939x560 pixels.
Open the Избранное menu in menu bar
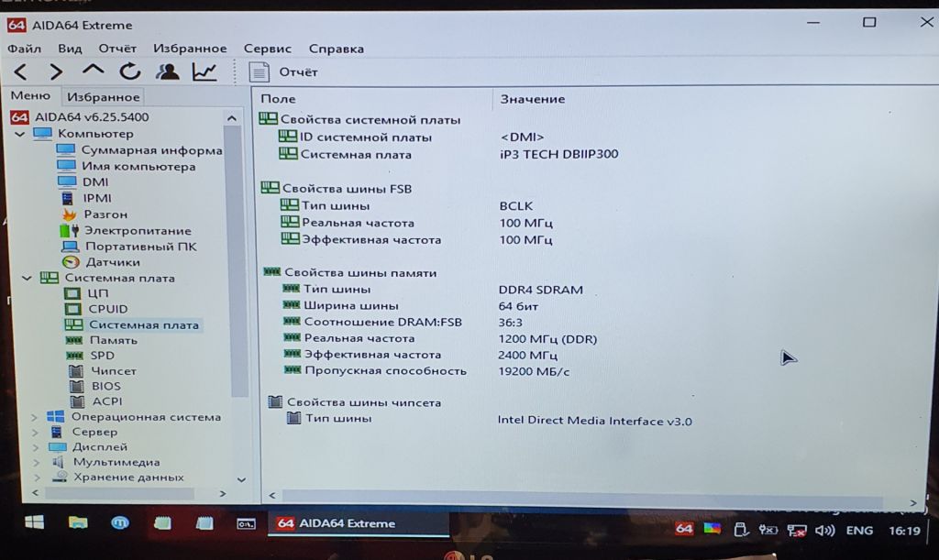pos(190,49)
